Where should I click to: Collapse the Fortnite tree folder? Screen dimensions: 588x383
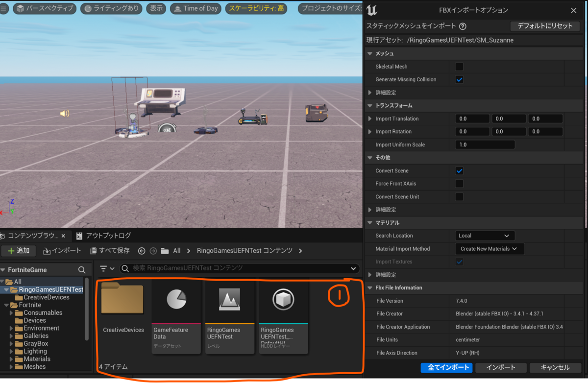point(6,305)
